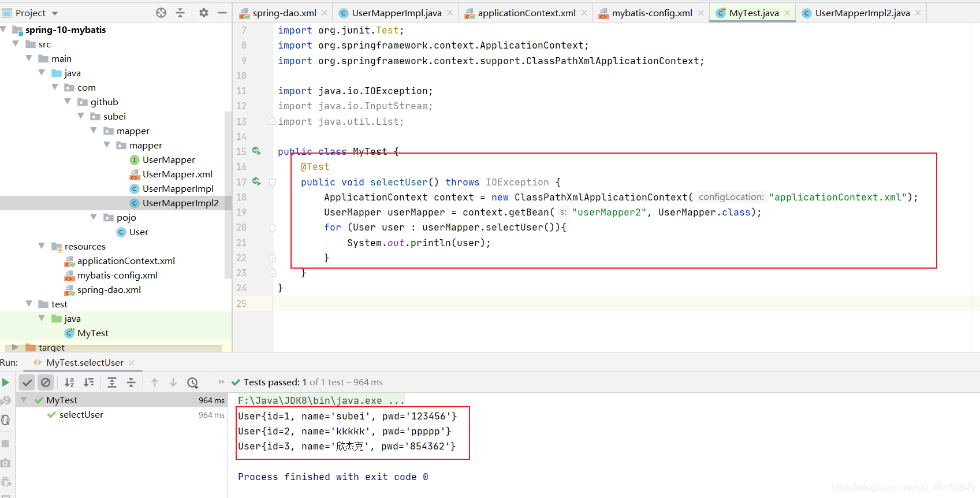Click the rerun failed tests icon
The width and height of the screenshot is (980, 498).
5,400
